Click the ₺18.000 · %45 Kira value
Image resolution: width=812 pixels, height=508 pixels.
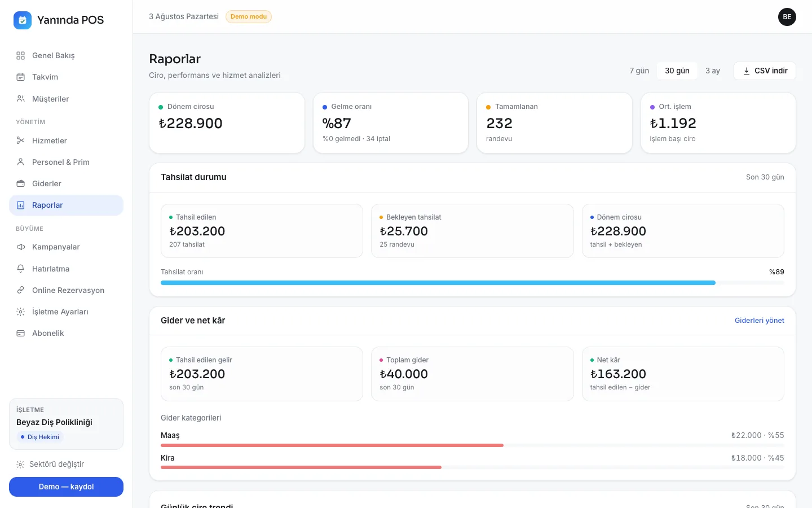[x=758, y=458]
